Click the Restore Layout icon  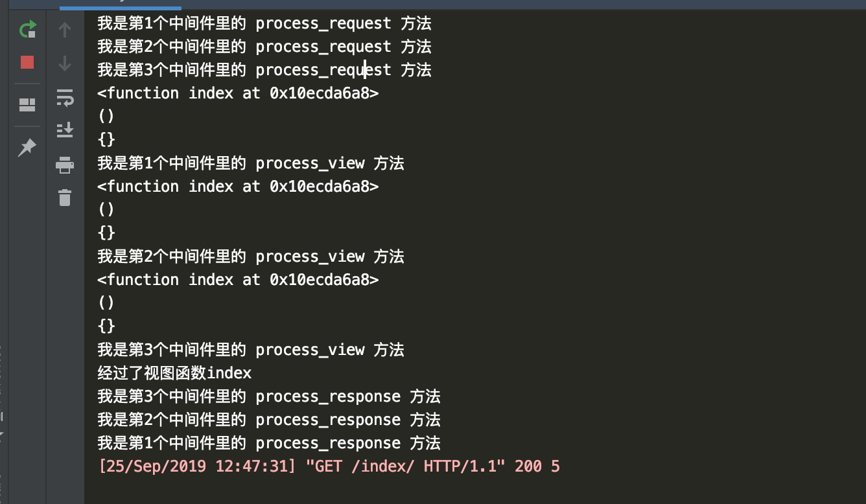27,104
